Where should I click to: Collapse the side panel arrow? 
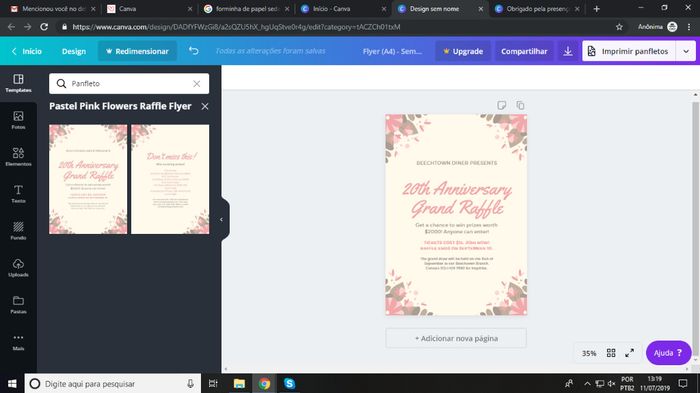(221, 219)
